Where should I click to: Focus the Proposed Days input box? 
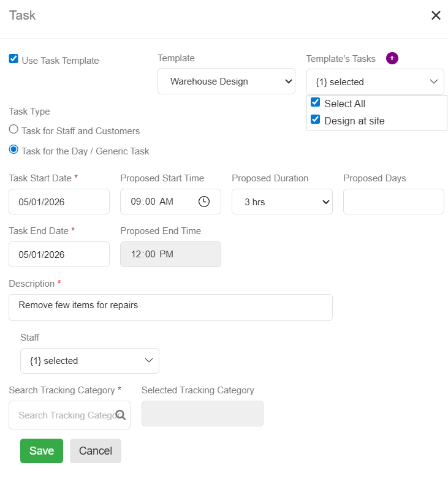click(x=393, y=202)
